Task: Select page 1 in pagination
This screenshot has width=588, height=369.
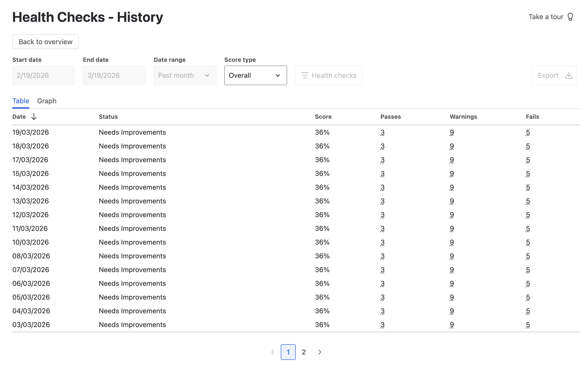Action: (288, 352)
